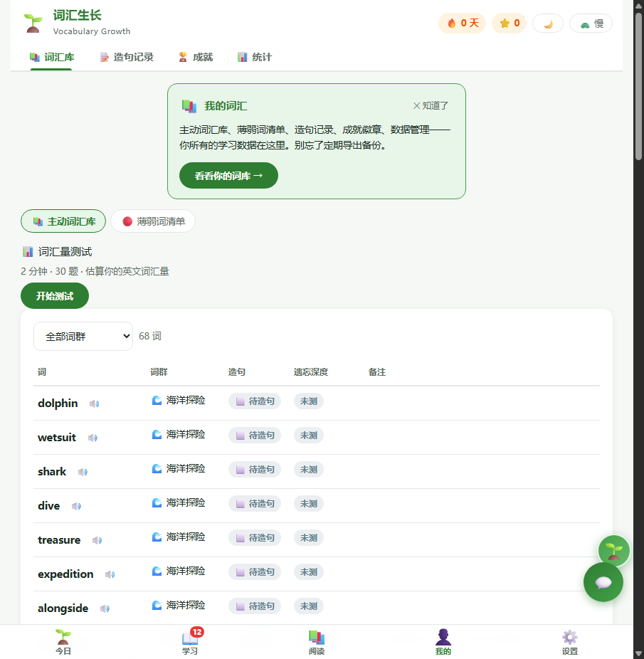Play pronunciation audio for dive
The image size is (644, 659).
[x=76, y=506]
